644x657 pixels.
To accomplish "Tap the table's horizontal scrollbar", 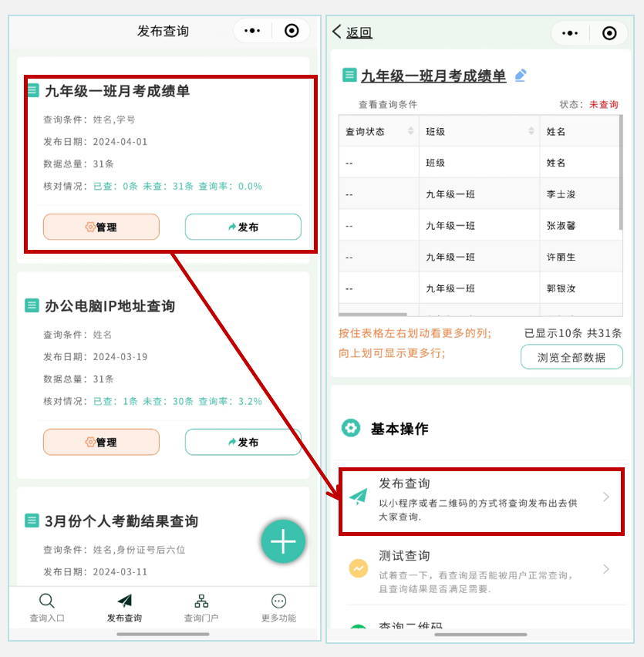I will click(x=373, y=314).
